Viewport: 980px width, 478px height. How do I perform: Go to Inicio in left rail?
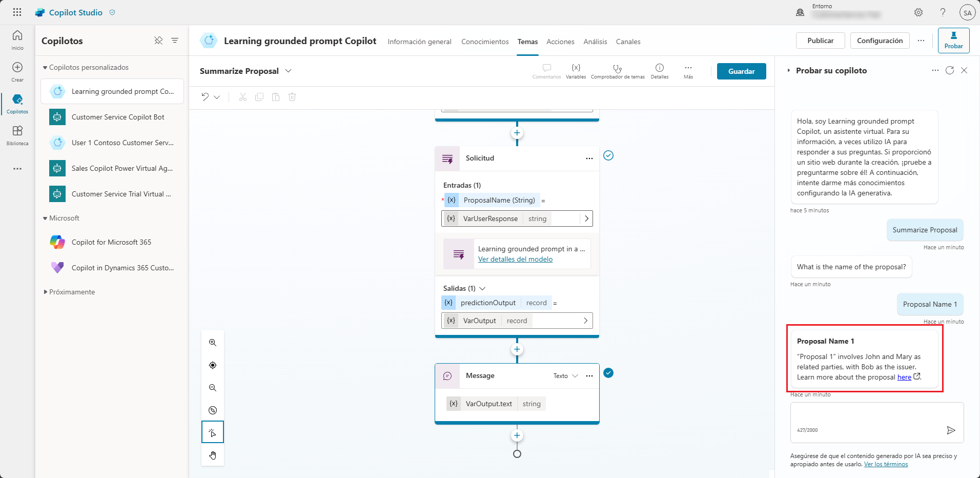pyautogui.click(x=17, y=40)
